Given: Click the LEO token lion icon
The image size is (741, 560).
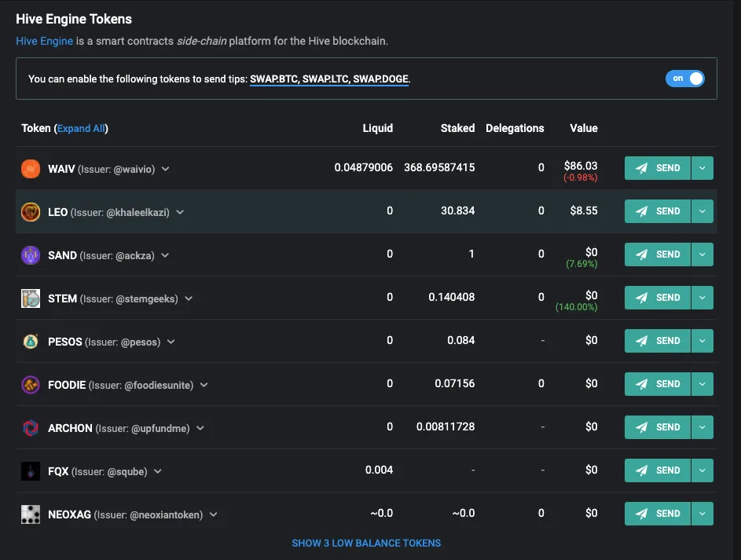Looking at the screenshot, I should (31, 212).
